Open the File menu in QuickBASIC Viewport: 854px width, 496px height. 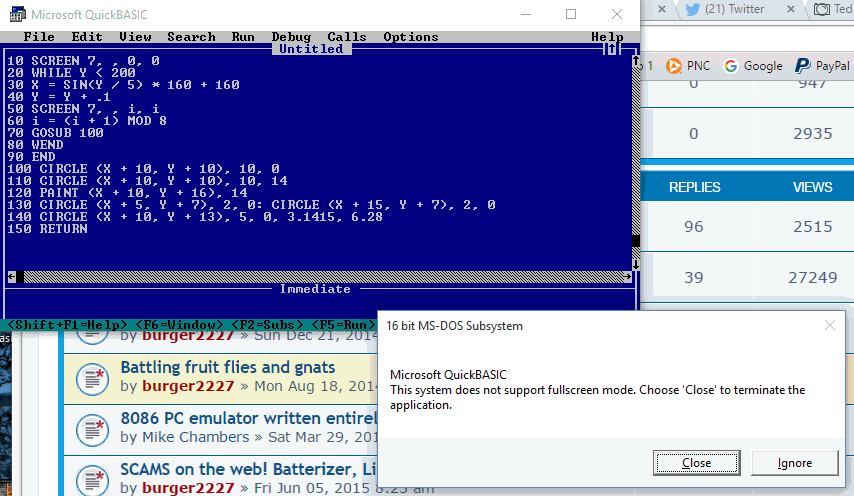tap(39, 37)
